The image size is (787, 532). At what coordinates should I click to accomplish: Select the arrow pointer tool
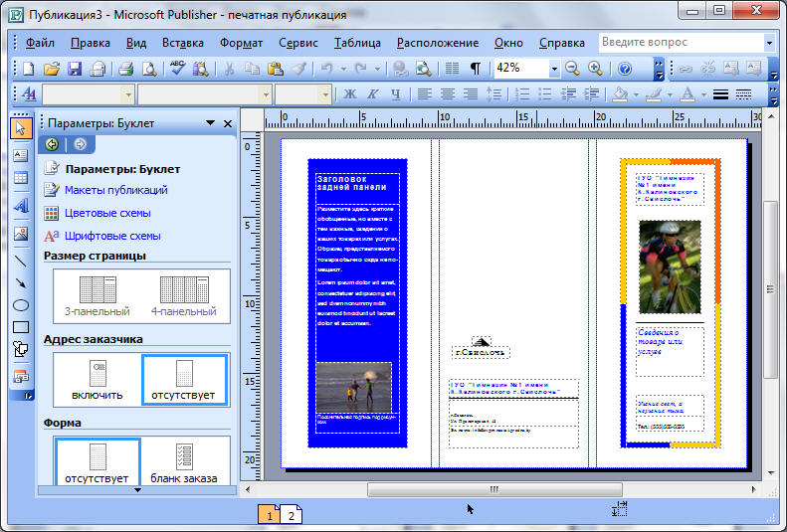[21, 128]
